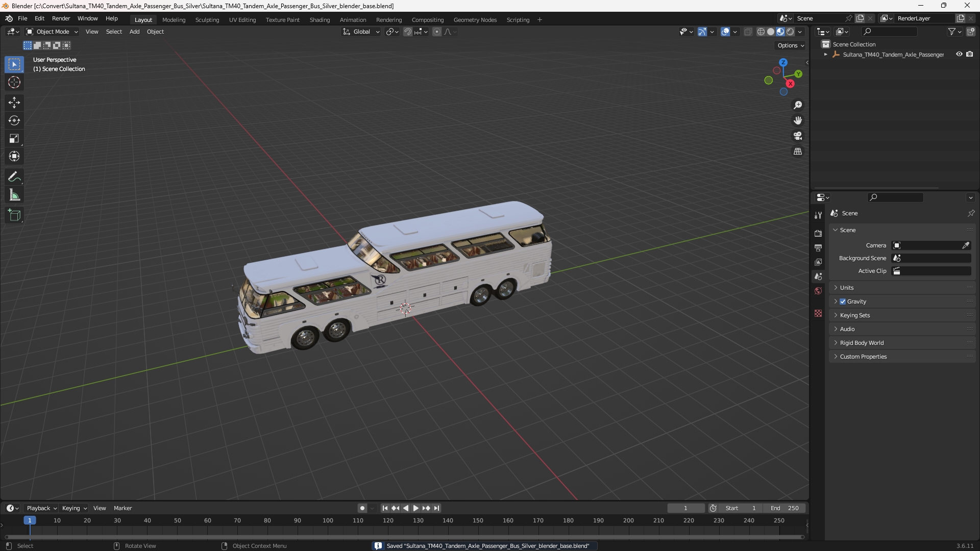Open the viewport Options dropdown
The width and height of the screenshot is (980, 551).
coord(791,45)
